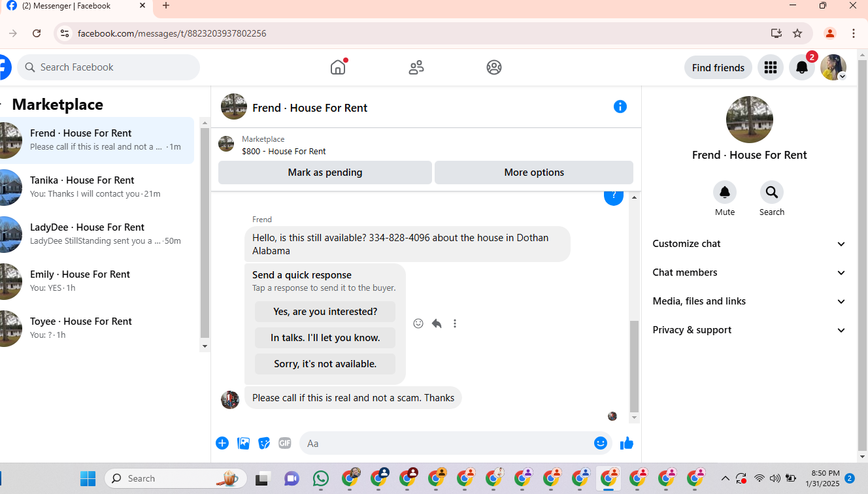View site information icon in address bar

(64, 33)
